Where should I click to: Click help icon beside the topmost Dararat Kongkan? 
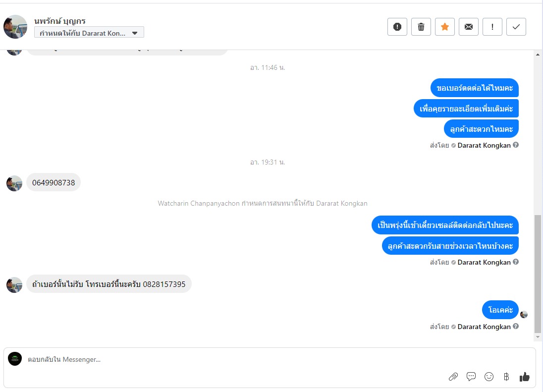516,145
